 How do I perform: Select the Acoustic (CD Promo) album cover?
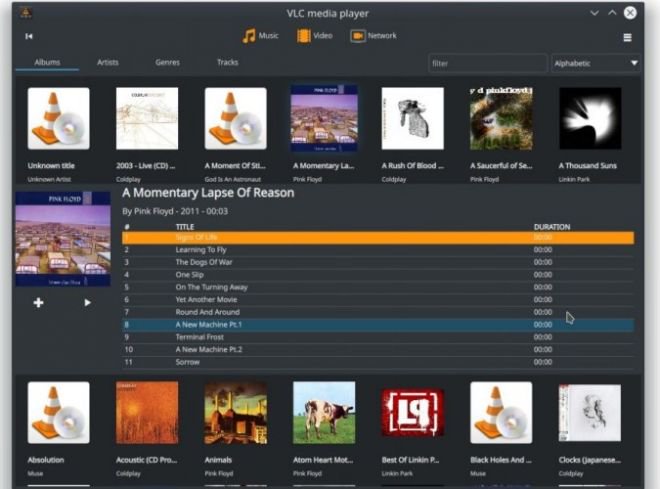pos(147,412)
